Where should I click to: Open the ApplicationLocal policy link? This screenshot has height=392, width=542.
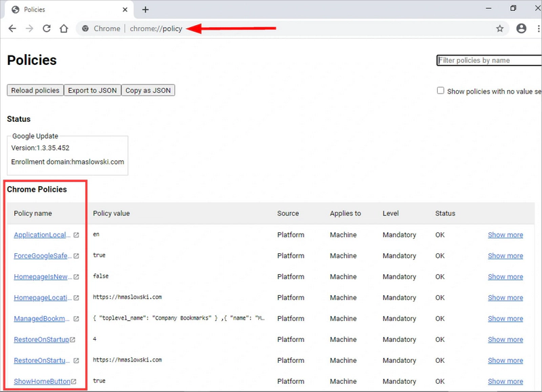[42, 235]
